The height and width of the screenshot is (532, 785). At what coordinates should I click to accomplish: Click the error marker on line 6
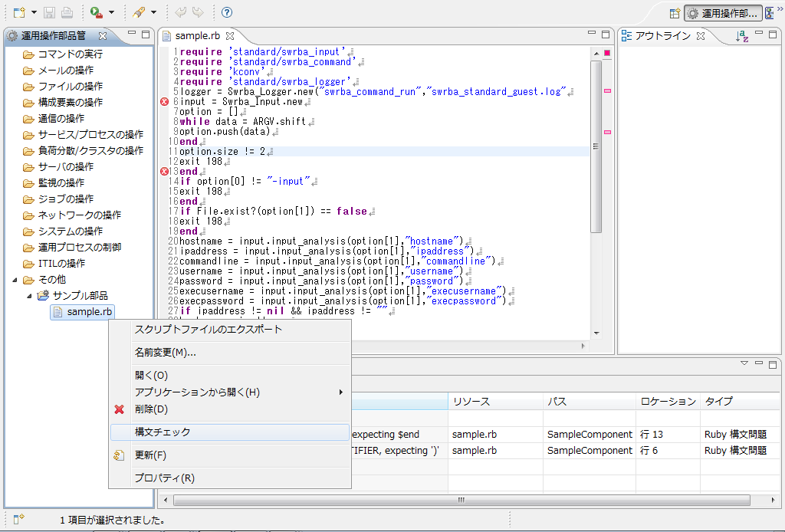pos(164,102)
